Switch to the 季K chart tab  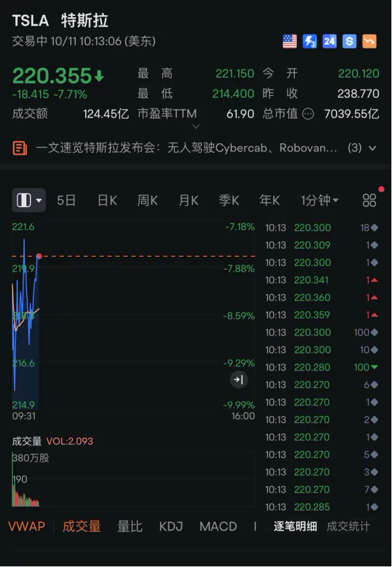point(229,200)
